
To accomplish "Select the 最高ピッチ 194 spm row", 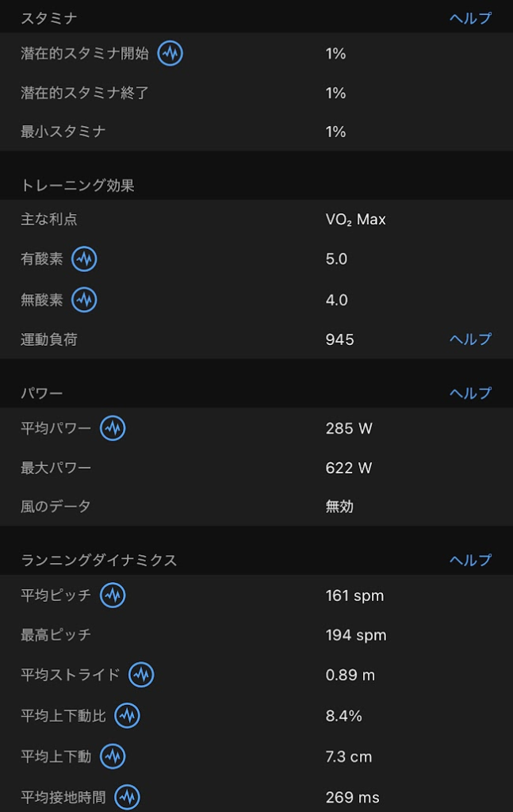I will click(256, 635).
